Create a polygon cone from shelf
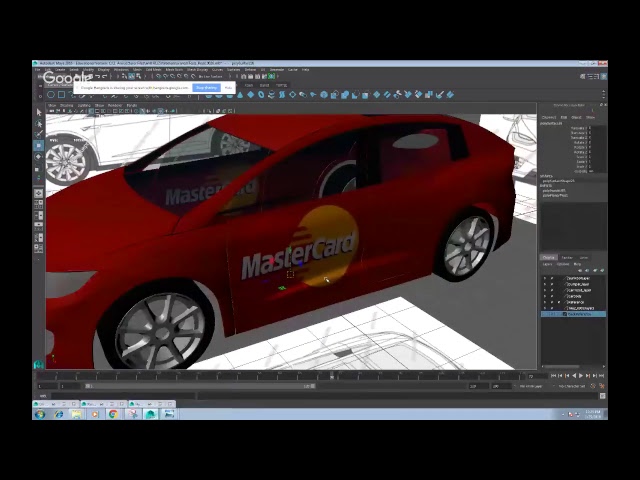This screenshot has height=480, width=640. click(x=240, y=95)
